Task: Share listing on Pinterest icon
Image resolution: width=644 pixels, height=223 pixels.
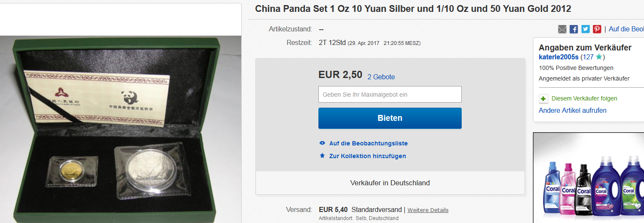Action: click(x=597, y=29)
